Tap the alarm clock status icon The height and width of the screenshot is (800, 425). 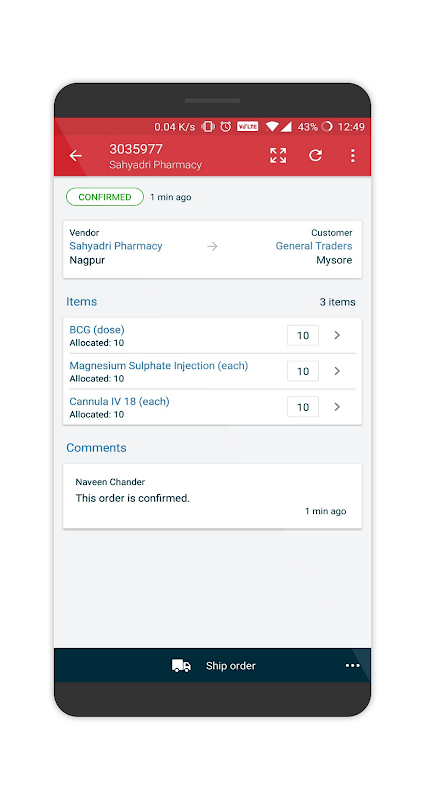[x=226, y=127]
